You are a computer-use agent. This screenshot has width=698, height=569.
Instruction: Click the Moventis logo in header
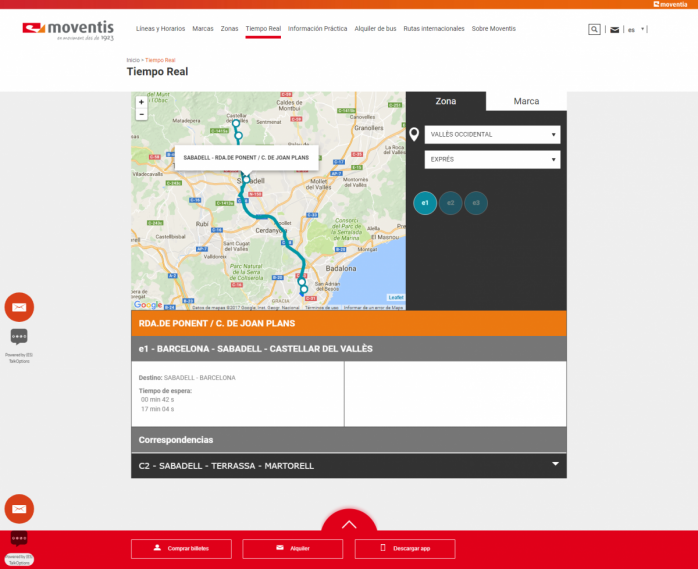click(68, 30)
